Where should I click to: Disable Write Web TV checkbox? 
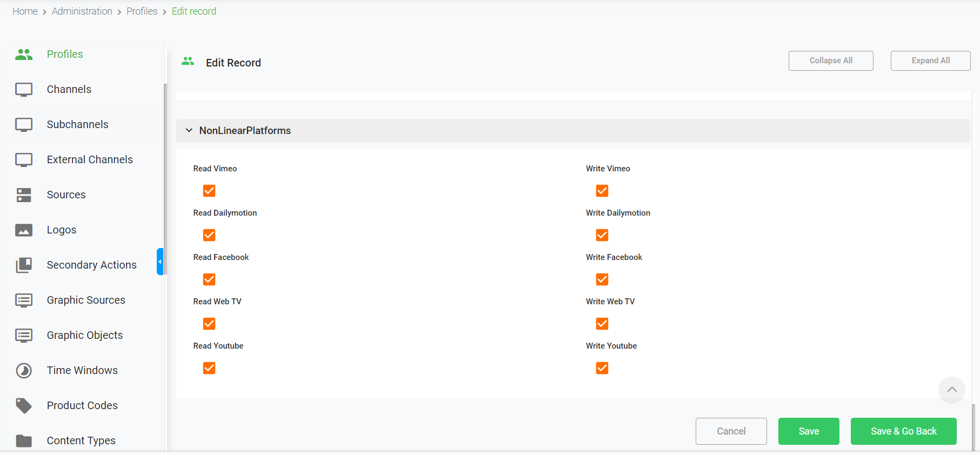point(602,324)
